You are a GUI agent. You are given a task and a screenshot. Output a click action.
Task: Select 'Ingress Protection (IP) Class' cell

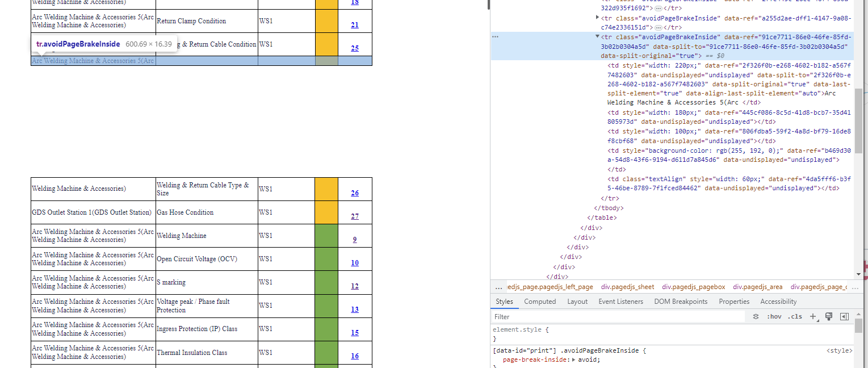point(207,329)
